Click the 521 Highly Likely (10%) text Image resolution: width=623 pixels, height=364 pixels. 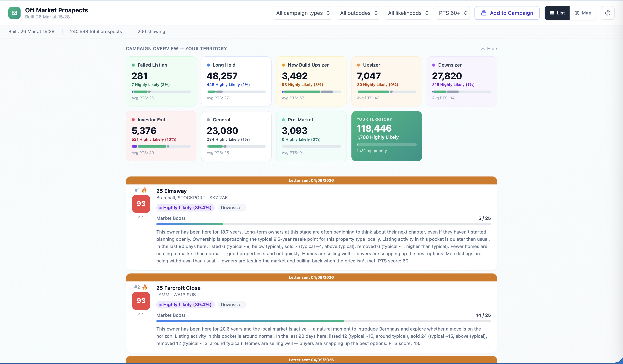pyautogui.click(x=154, y=139)
